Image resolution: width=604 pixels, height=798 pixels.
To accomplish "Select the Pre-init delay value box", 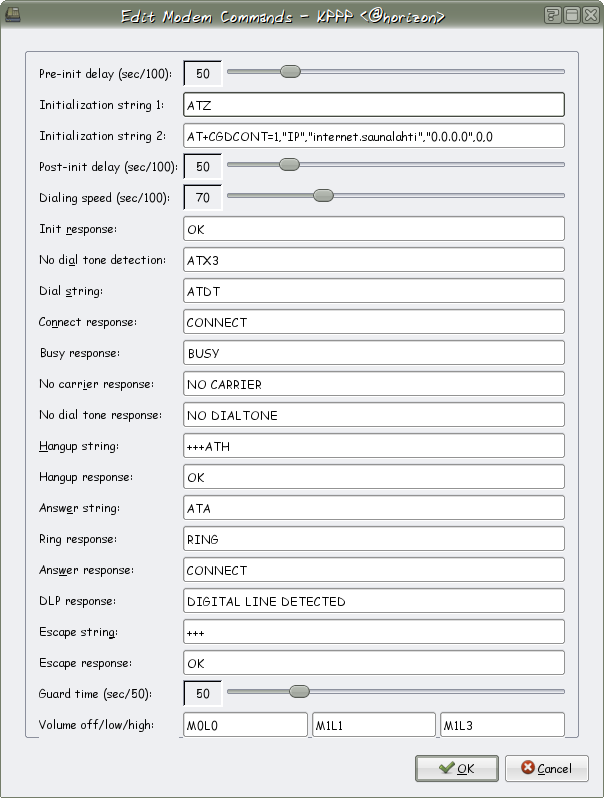I will coord(203,74).
